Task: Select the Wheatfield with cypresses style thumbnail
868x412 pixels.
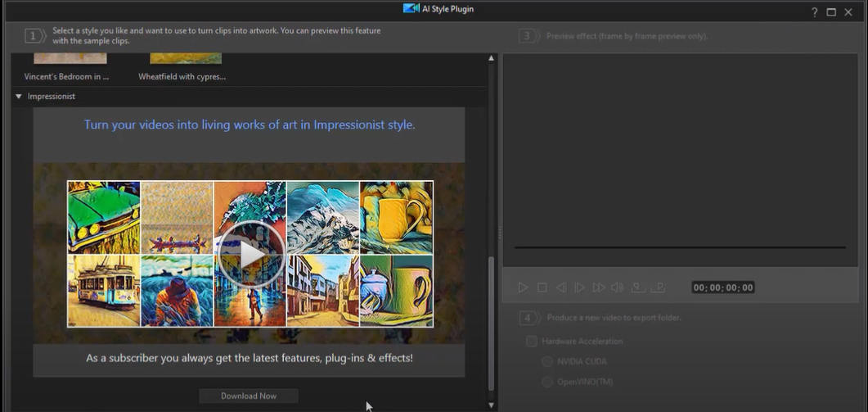Action: point(186,58)
